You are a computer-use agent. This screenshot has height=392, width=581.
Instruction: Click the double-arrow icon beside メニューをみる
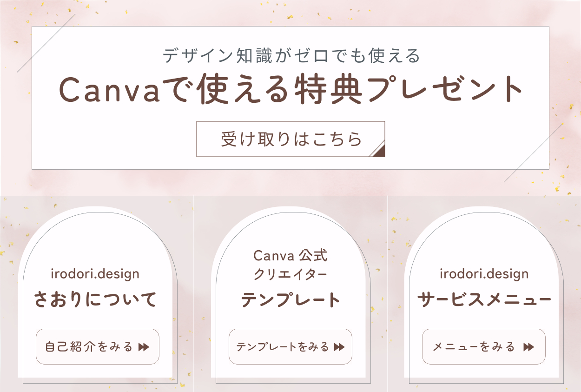coord(528,347)
